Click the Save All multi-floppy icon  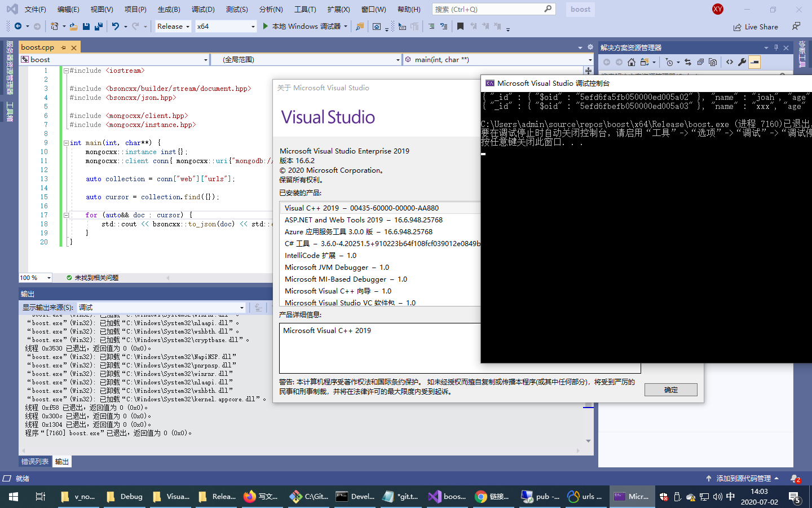(x=99, y=27)
